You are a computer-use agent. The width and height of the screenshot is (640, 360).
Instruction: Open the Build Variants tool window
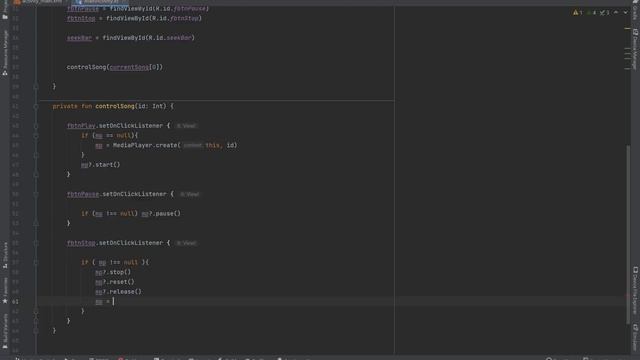click(x=5, y=331)
